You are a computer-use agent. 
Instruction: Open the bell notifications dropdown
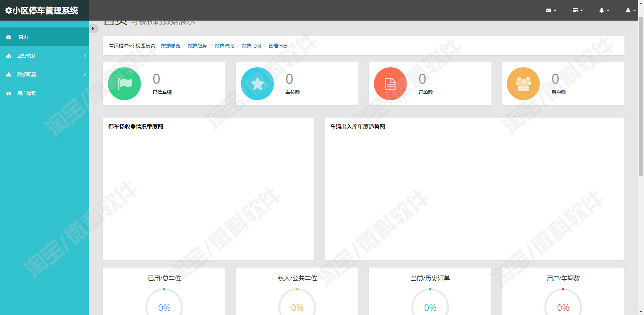604,10
